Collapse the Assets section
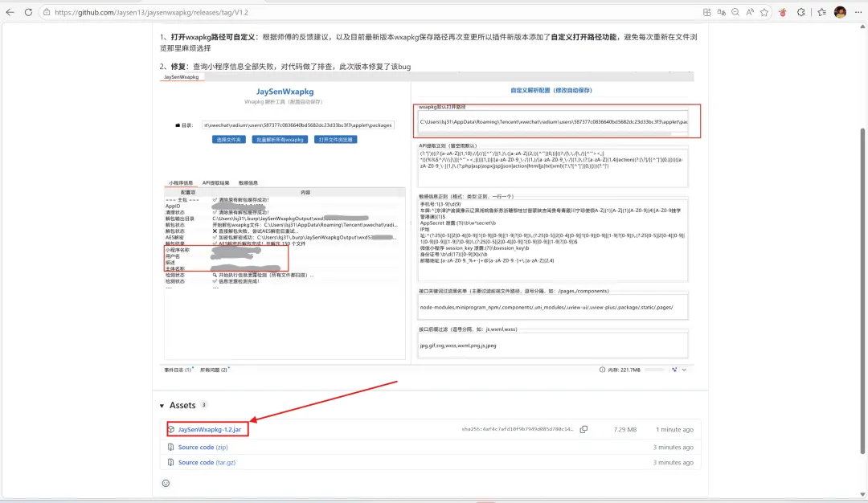Viewport: 868px width, 503px height. [x=162, y=406]
